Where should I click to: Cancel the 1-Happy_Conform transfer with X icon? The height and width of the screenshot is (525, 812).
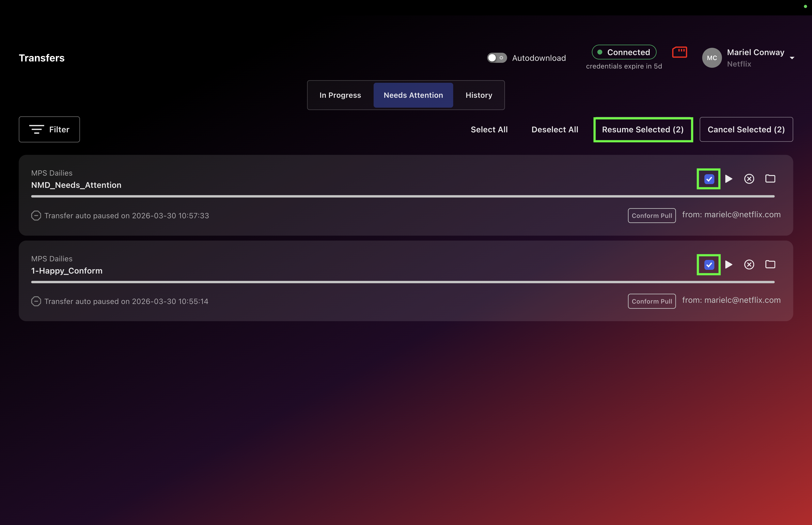tap(749, 264)
